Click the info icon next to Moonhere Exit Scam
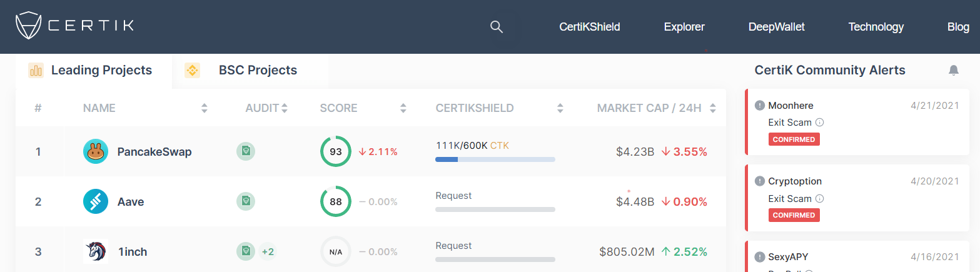The height and width of the screenshot is (272, 980). point(819,123)
